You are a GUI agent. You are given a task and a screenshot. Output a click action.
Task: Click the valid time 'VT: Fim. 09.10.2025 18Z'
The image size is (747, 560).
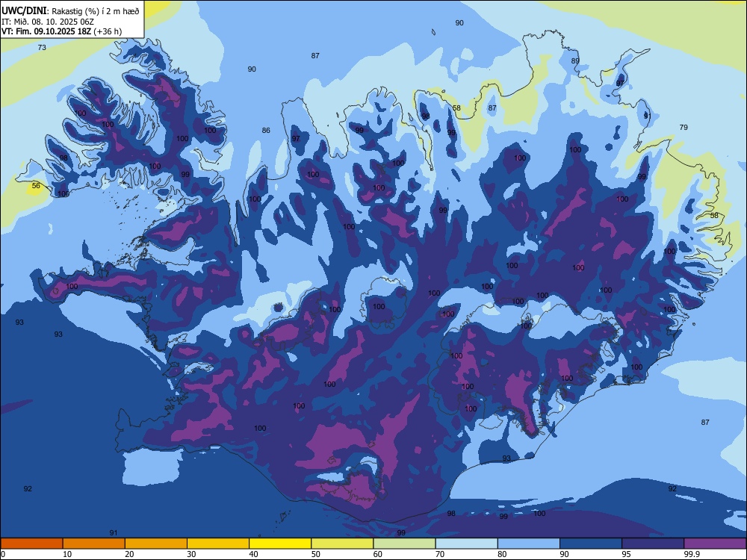click(x=46, y=31)
